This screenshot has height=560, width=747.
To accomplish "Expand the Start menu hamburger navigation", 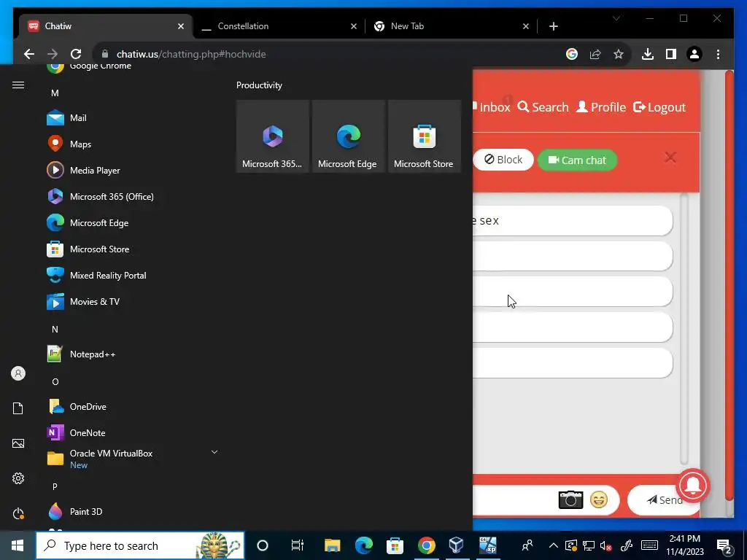I will click(18, 85).
